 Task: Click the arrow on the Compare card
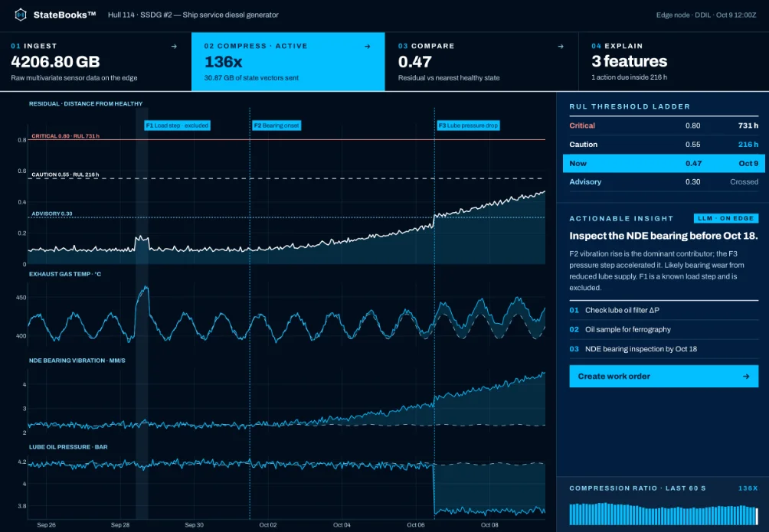(561, 47)
